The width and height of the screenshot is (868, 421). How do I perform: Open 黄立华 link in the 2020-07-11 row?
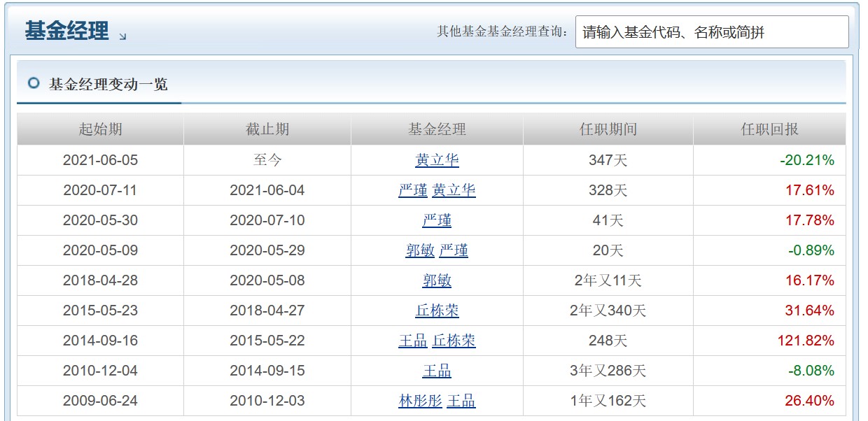(x=454, y=190)
